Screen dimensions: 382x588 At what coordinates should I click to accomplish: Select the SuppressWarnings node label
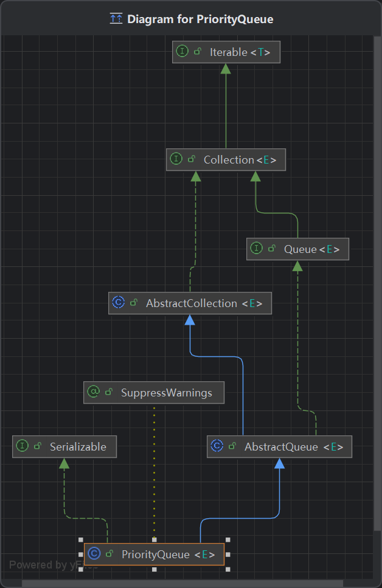[167, 393]
